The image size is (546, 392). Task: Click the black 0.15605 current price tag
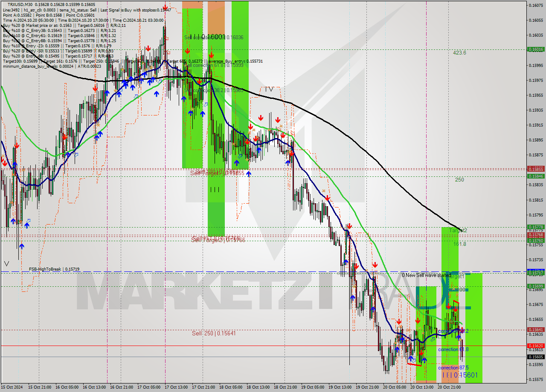click(x=536, y=357)
